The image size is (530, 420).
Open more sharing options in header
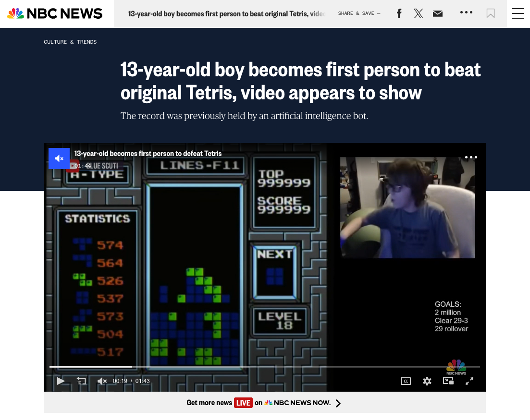pos(466,12)
